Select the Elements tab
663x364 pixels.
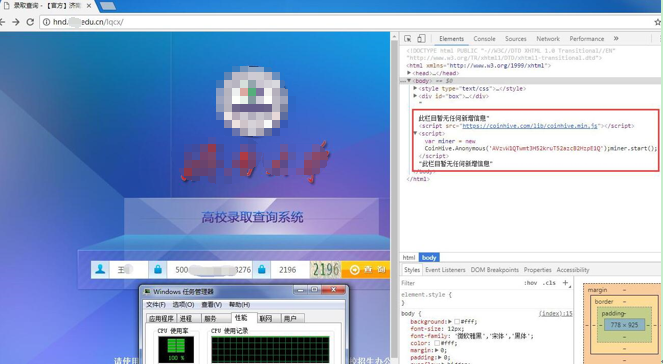pyautogui.click(x=451, y=38)
